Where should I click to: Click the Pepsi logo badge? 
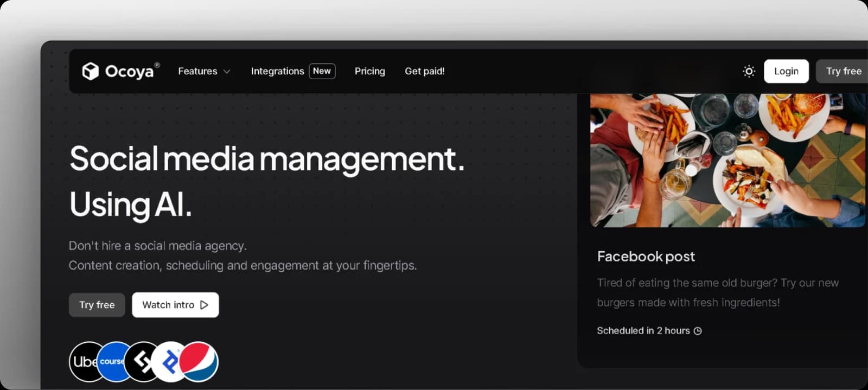coord(199,362)
